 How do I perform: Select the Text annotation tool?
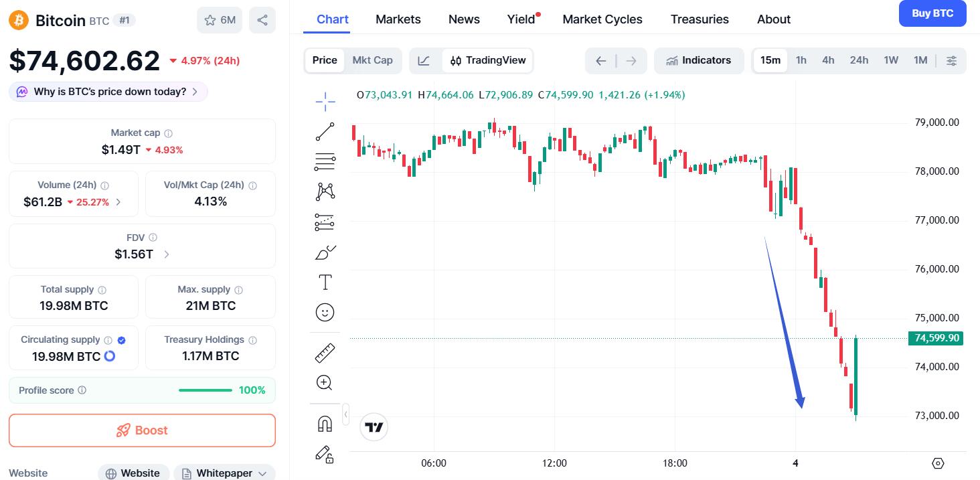tap(325, 283)
